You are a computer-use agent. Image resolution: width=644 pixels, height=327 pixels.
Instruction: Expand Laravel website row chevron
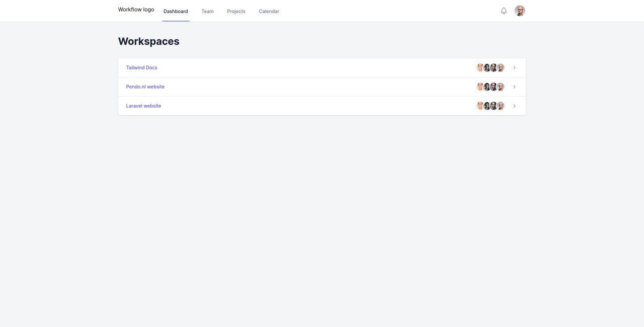(514, 106)
